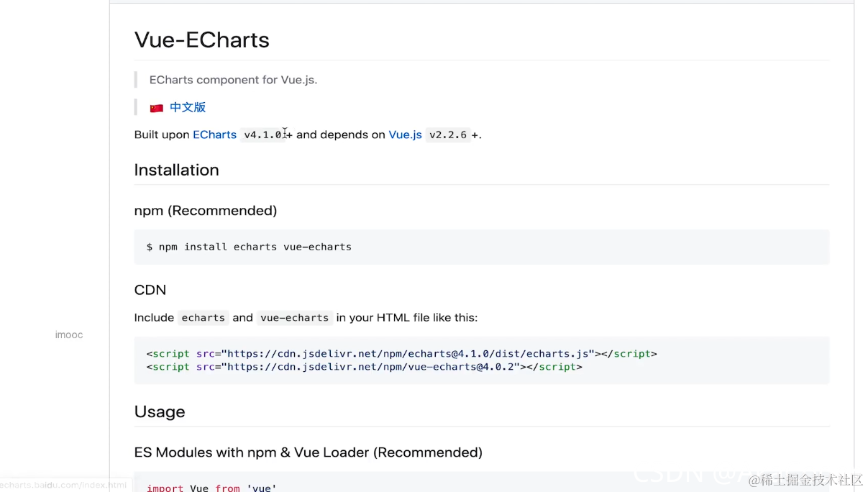
Task: Click the 'ECharts component for Vue.js' blockquote
Action: [x=233, y=80]
